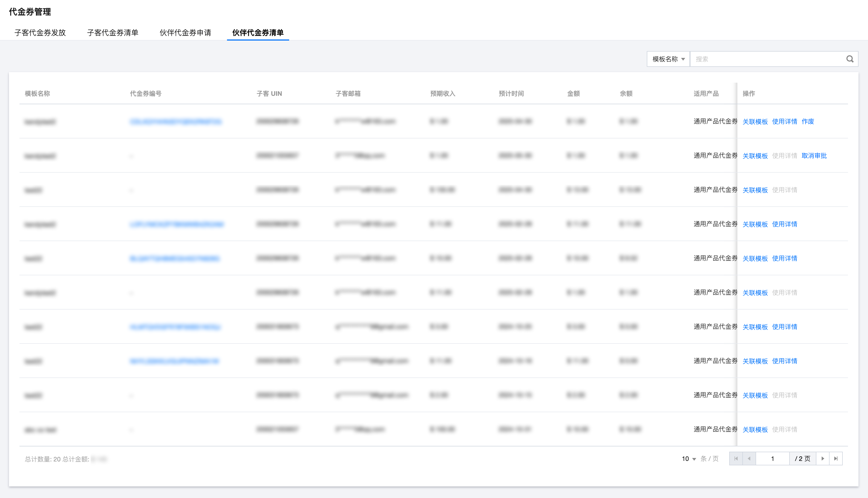Open 使用详情 in the first row

point(785,121)
